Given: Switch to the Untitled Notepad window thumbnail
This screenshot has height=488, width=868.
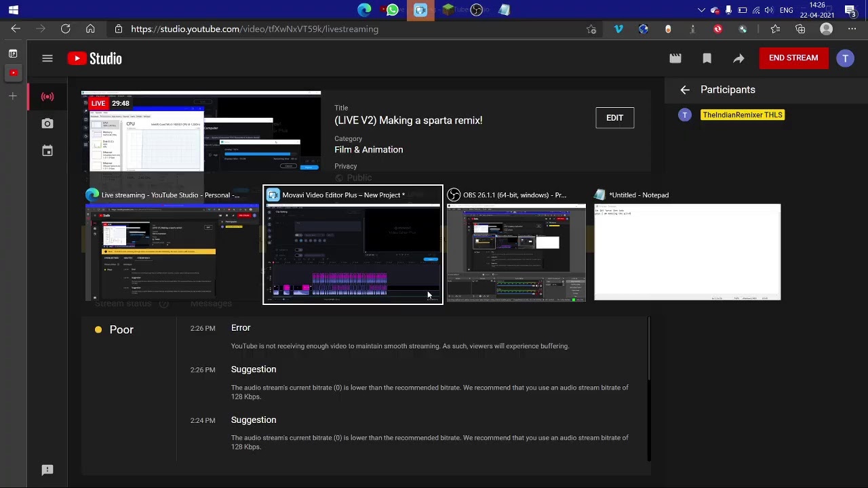Looking at the screenshot, I should coord(687,245).
